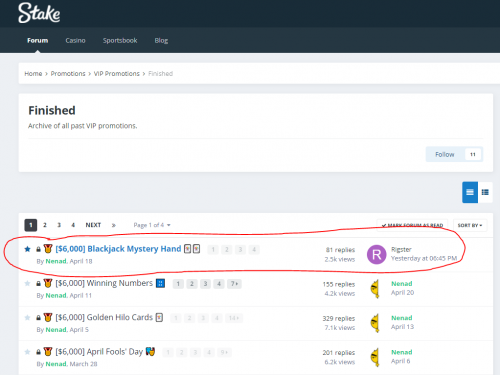Switch to expanded list view icon
Screen dimensions: 500x375
pos(470,192)
